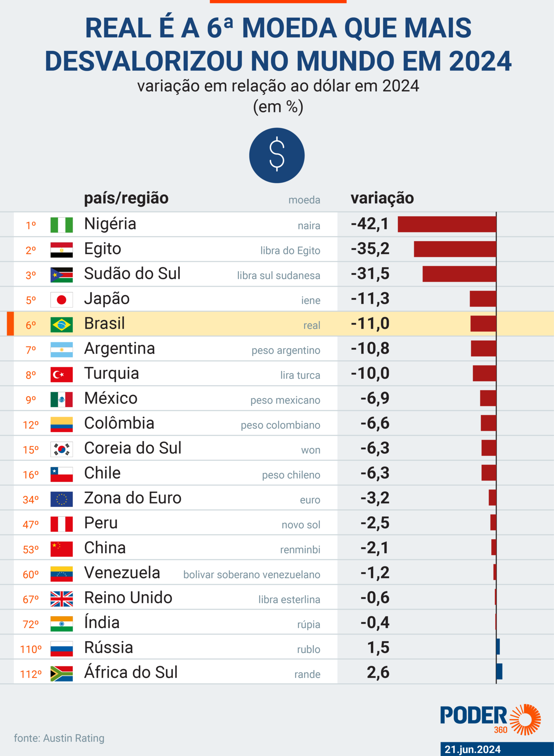The image size is (554, 756).
Task: Click the Venezuela currency name text
Action: pyautogui.click(x=252, y=574)
